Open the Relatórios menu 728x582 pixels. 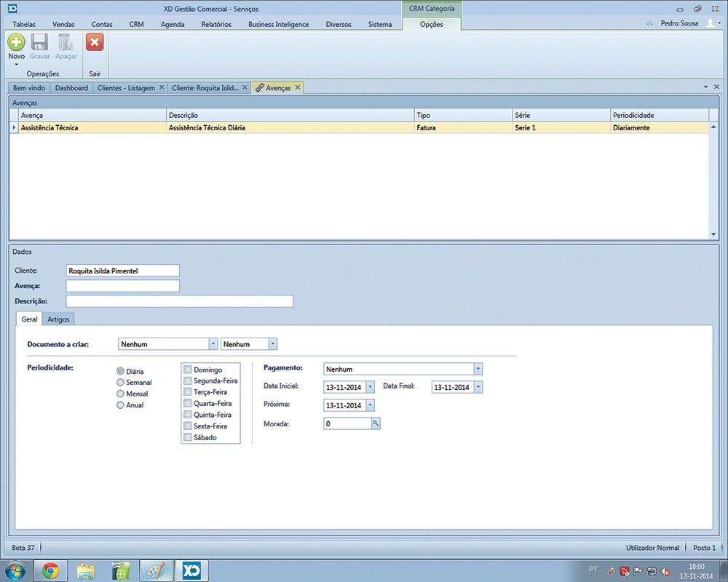coord(215,24)
